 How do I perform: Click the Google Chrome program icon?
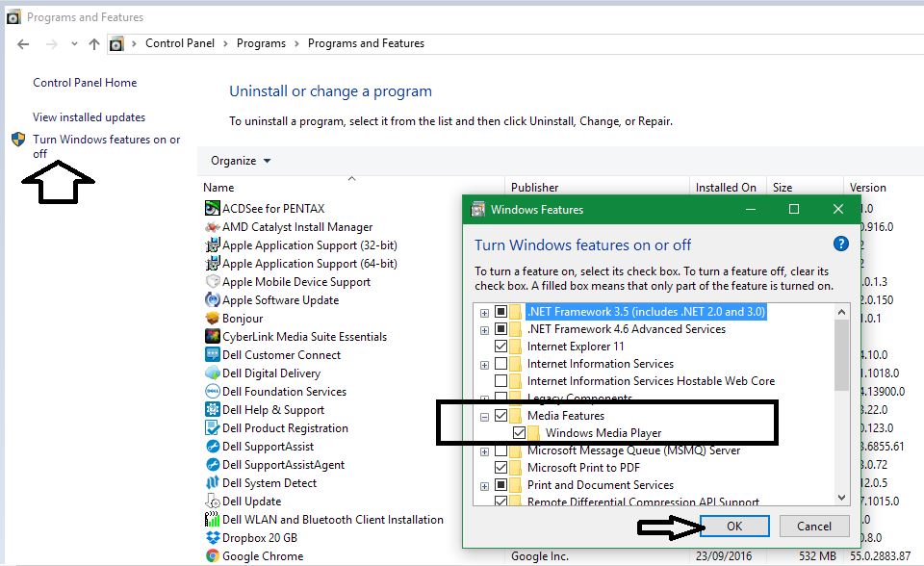(212, 556)
